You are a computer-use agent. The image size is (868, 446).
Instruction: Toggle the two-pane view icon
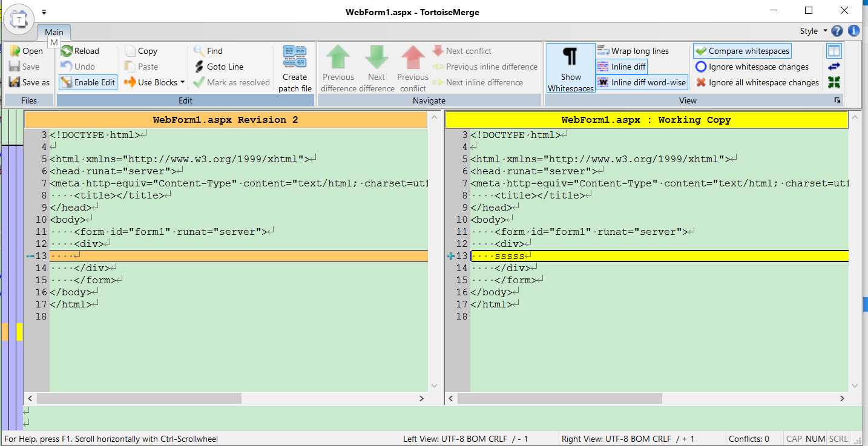(x=834, y=51)
